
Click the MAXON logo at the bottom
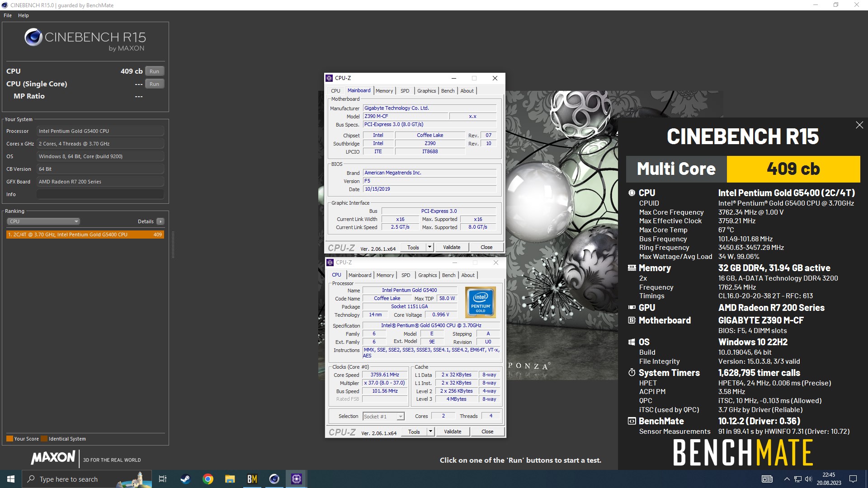pyautogui.click(x=53, y=458)
